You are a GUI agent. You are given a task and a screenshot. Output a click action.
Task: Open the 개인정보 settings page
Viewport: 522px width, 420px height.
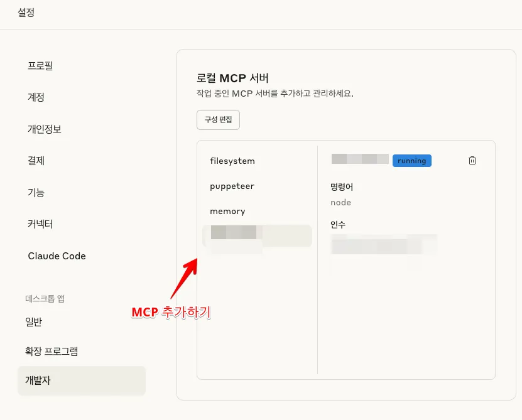pos(45,129)
